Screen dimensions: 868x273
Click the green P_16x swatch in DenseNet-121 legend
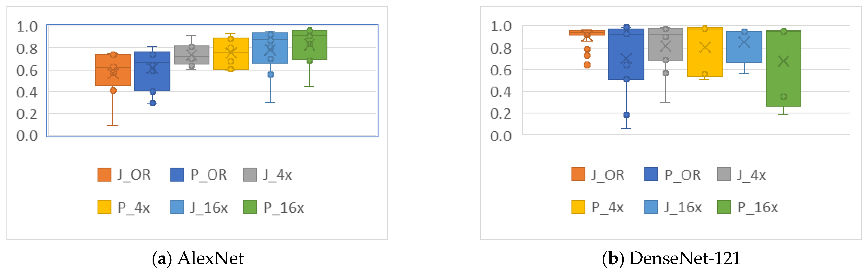(724, 207)
